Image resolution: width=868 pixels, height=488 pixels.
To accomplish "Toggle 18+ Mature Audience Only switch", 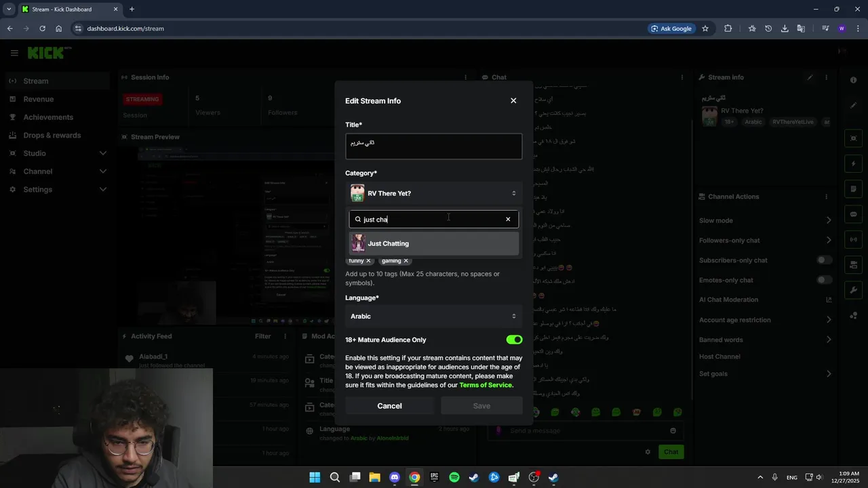I will click(x=514, y=340).
